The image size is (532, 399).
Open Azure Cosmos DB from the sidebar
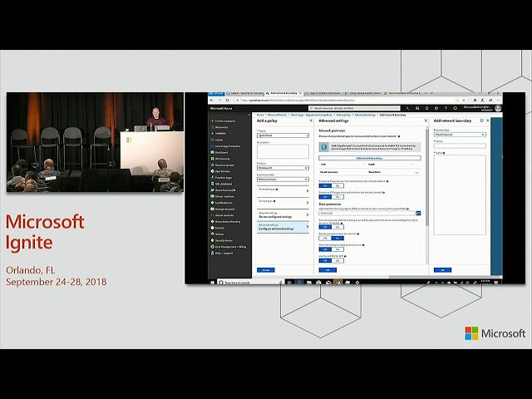224,190
